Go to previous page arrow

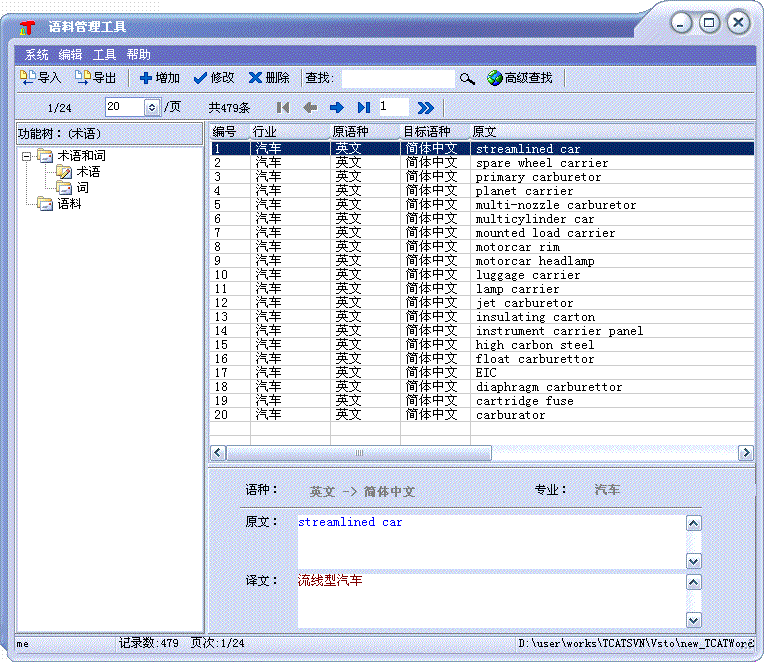click(310, 108)
